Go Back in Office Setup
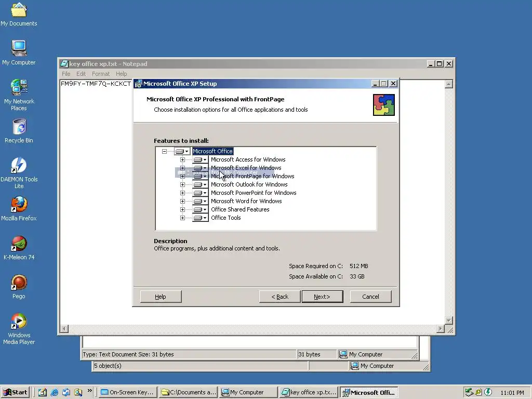 click(x=280, y=297)
